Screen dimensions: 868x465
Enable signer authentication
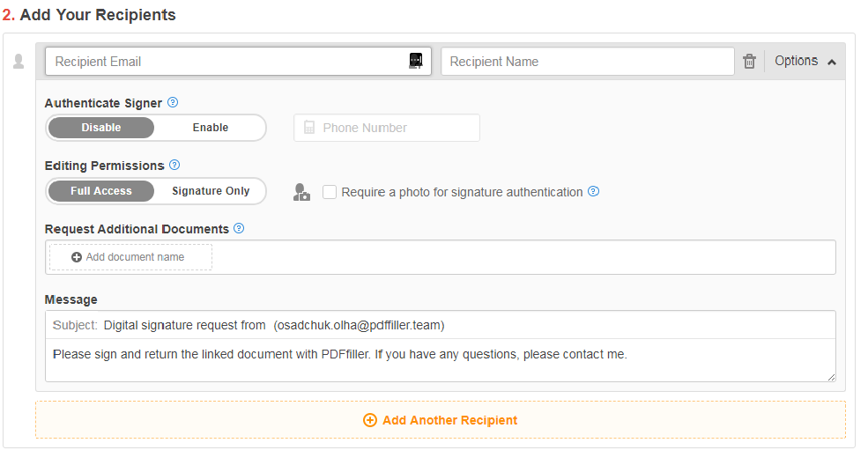(211, 128)
